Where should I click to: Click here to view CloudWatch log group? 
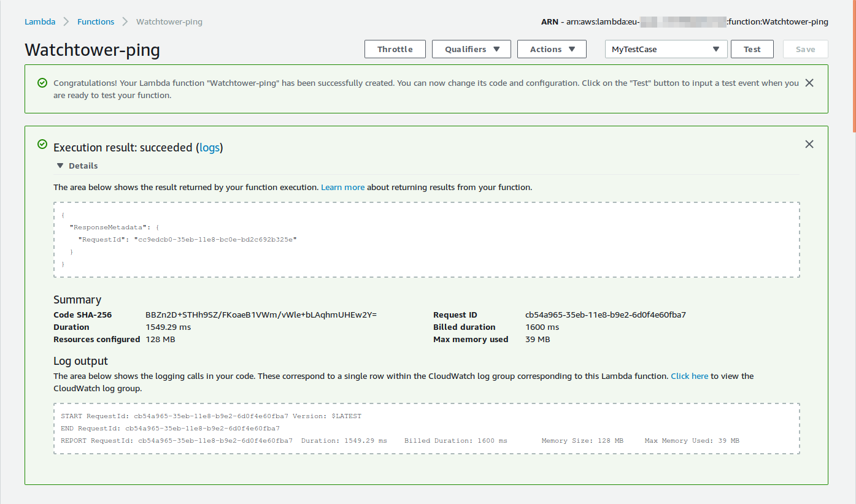(690, 376)
